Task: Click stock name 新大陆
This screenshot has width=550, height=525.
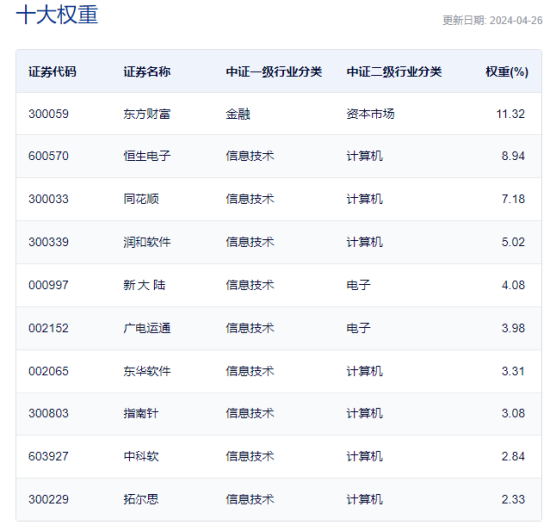Action: click(144, 285)
